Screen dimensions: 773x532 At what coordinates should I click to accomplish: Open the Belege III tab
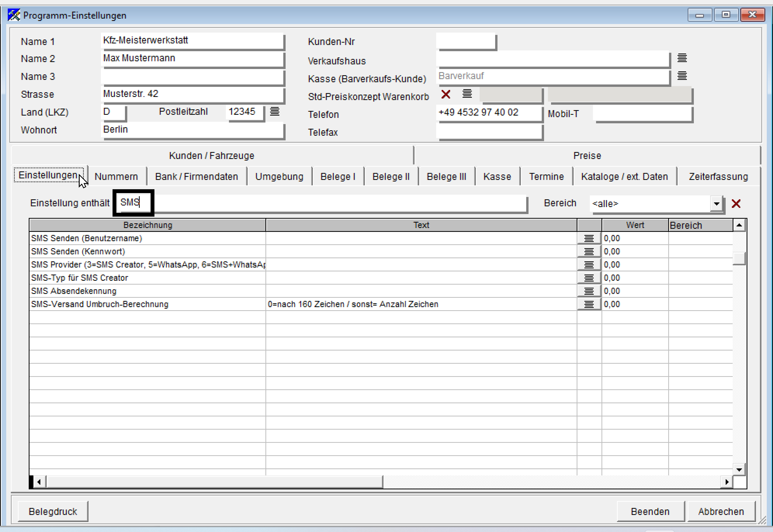(x=446, y=176)
